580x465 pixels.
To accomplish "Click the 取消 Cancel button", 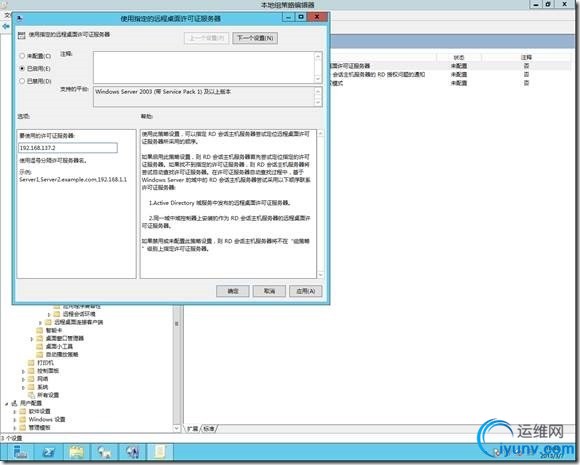I will tap(269, 291).
